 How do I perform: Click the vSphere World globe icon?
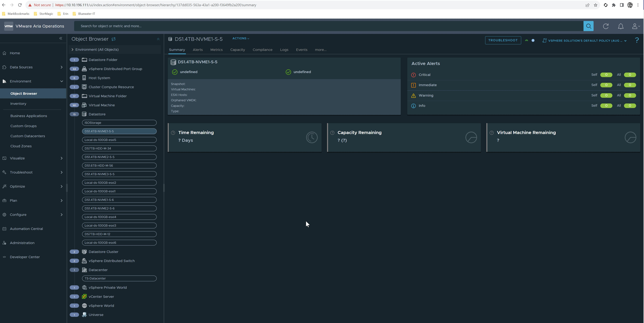point(84,306)
